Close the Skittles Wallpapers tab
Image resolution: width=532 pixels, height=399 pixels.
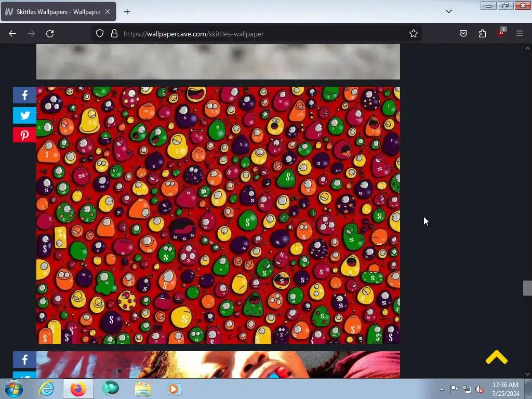pos(108,11)
